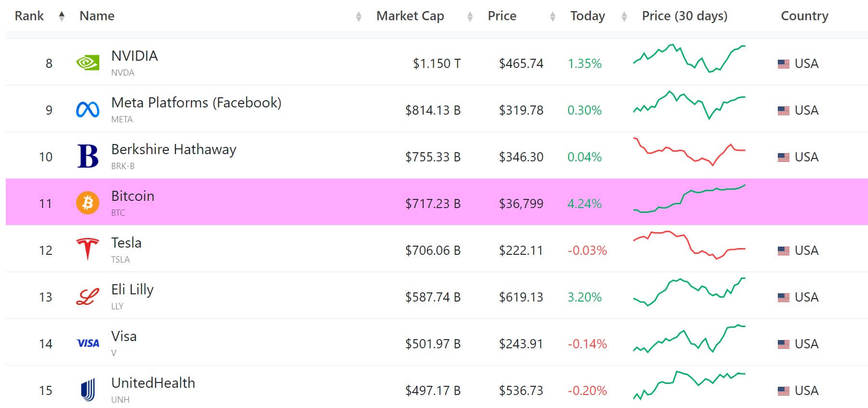Expand the Name column sort arrows

click(x=358, y=16)
